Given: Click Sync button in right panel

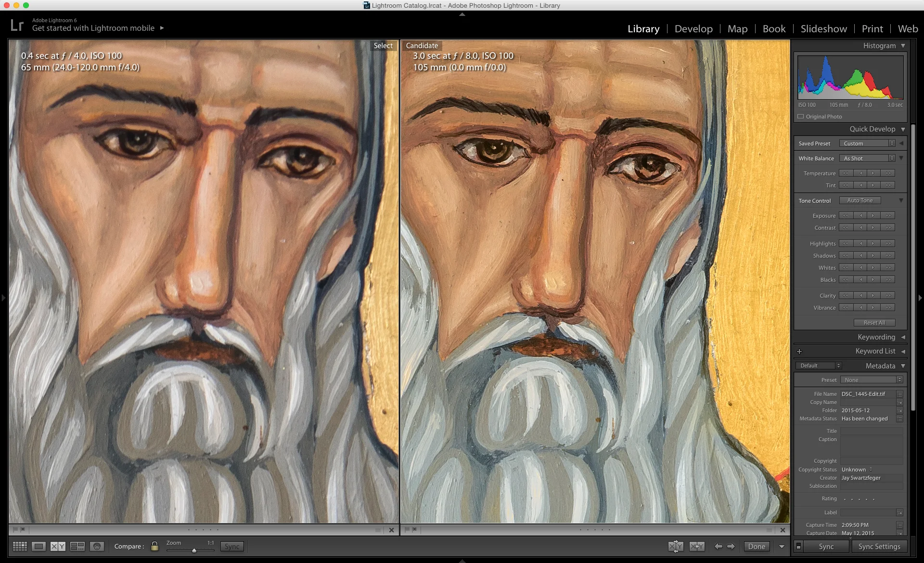Looking at the screenshot, I should [x=826, y=546].
